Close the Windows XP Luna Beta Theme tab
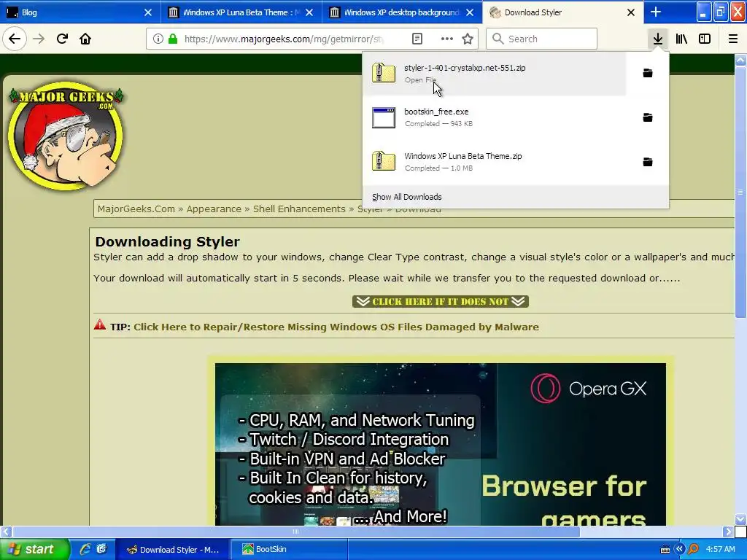 309,12
